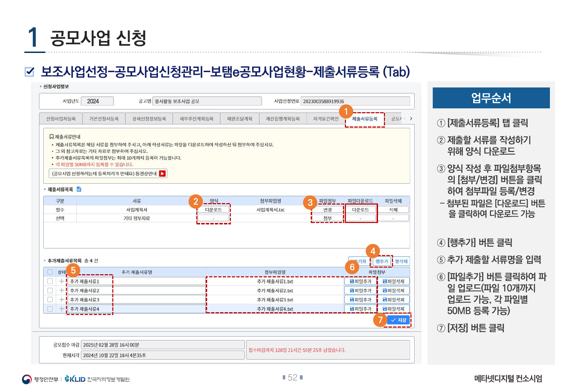Click the 다운로드 button in the 양식 column for 사업계획서
Image resolution: width=567 pixels, height=392 pixels.
coord(213,210)
